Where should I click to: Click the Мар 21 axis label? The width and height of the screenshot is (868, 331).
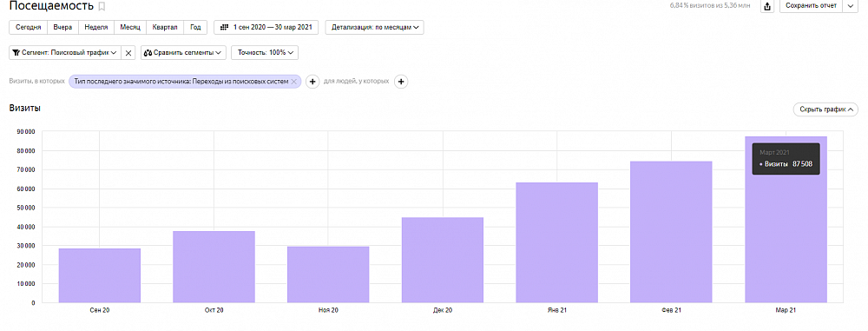(786, 311)
